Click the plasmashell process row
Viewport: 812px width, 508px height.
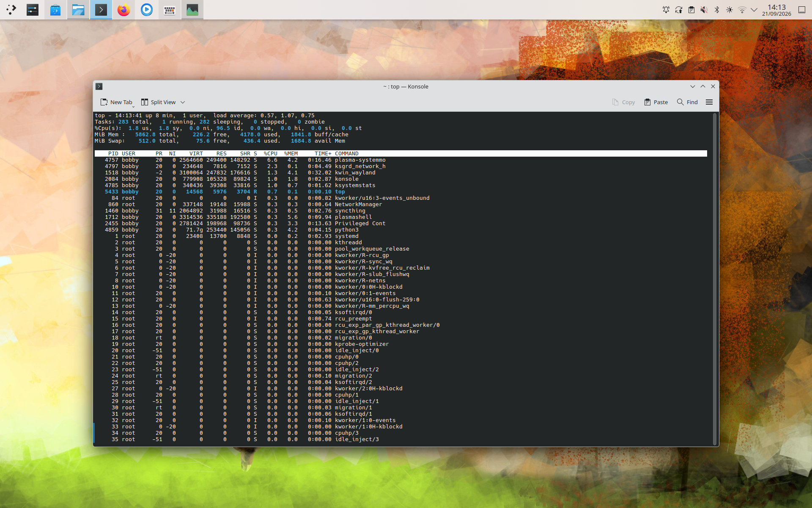pyautogui.click(x=401, y=217)
